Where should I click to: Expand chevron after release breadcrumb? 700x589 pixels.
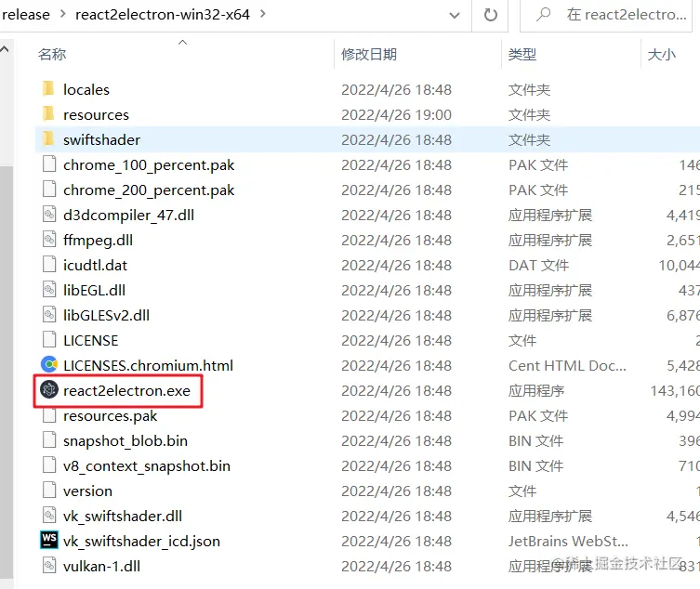[63, 14]
